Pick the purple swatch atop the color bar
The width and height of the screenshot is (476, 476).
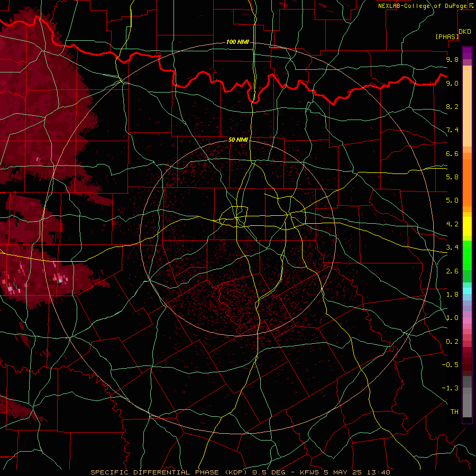coord(467,53)
